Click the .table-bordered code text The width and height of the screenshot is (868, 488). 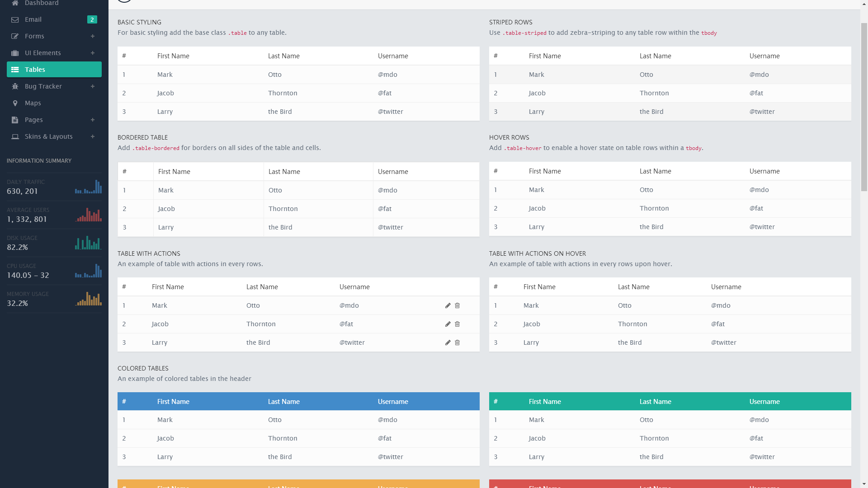[156, 148]
